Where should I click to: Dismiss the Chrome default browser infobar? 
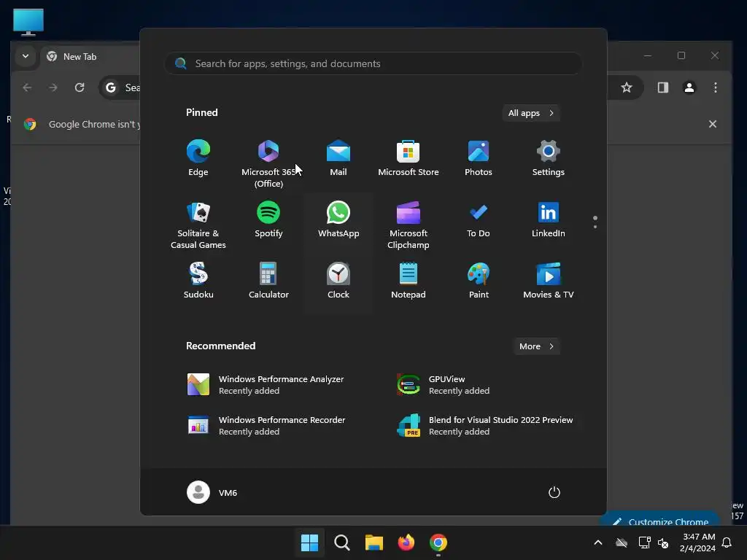pos(713,124)
